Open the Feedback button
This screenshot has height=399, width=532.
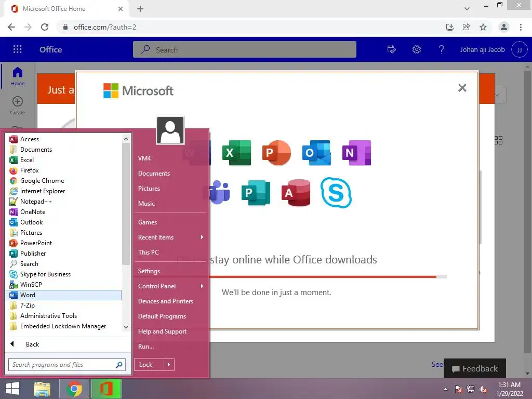[x=475, y=368]
